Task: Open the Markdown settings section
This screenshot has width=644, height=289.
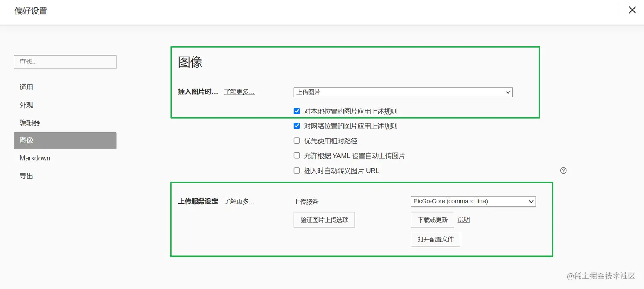Action: point(65,158)
